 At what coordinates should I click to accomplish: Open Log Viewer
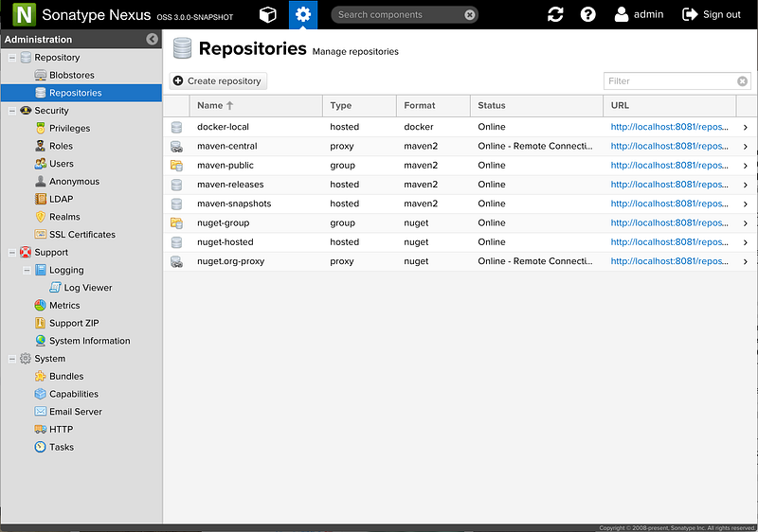pyautogui.click(x=87, y=288)
